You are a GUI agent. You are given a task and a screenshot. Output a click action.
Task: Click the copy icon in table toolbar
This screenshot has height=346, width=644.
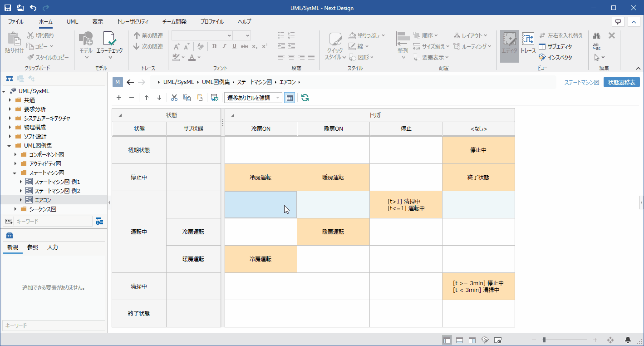pyautogui.click(x=187, y=98)
